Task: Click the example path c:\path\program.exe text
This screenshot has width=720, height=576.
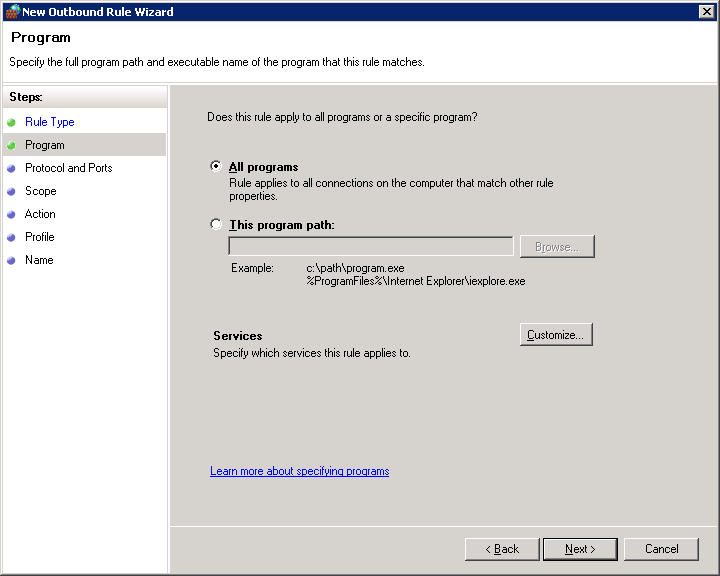Action: [x=355, y=268]
